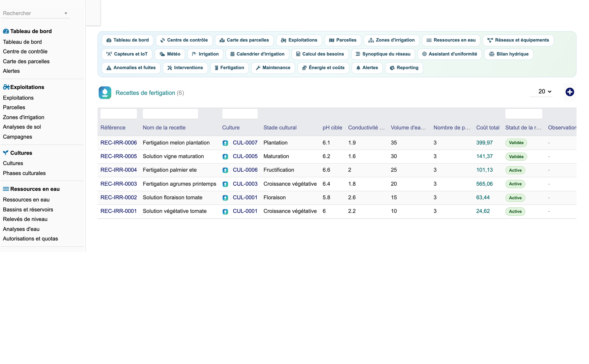Open the Calcul des besoins tab
This screenshot has height=364, width=589.
click(320, 54)
